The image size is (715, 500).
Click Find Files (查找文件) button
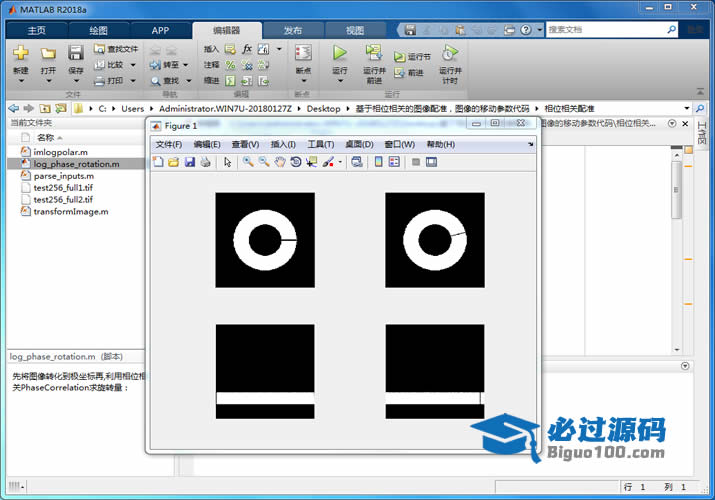116,49
